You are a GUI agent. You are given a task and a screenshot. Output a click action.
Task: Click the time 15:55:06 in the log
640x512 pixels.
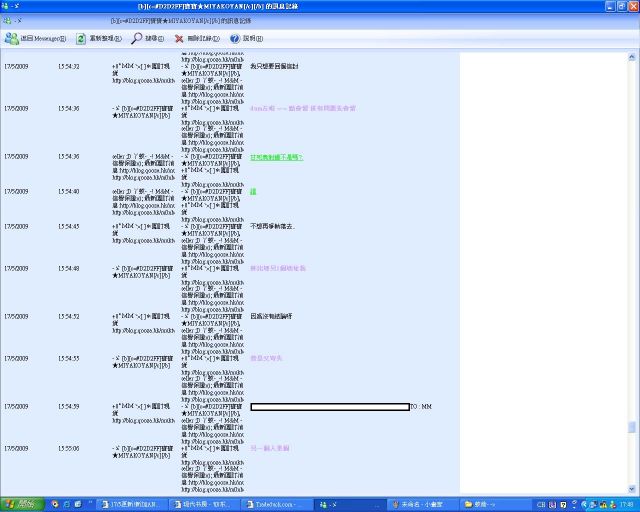pyautogui.click(x=69, y=449)
